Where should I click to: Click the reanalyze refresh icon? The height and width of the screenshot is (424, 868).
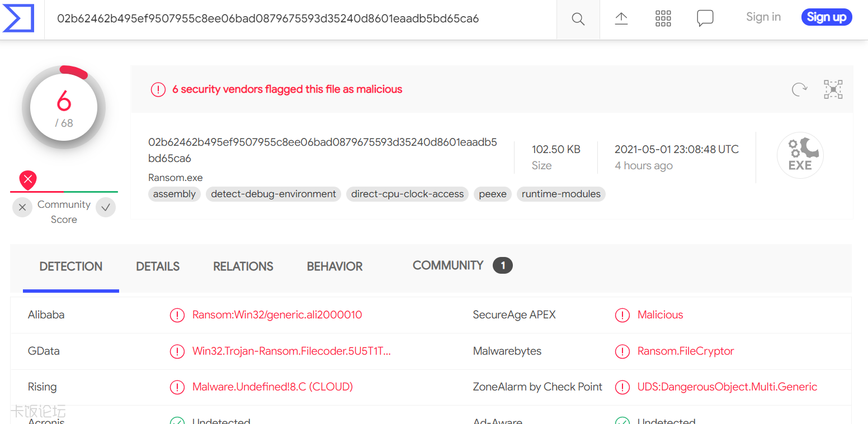coord(799,89)
